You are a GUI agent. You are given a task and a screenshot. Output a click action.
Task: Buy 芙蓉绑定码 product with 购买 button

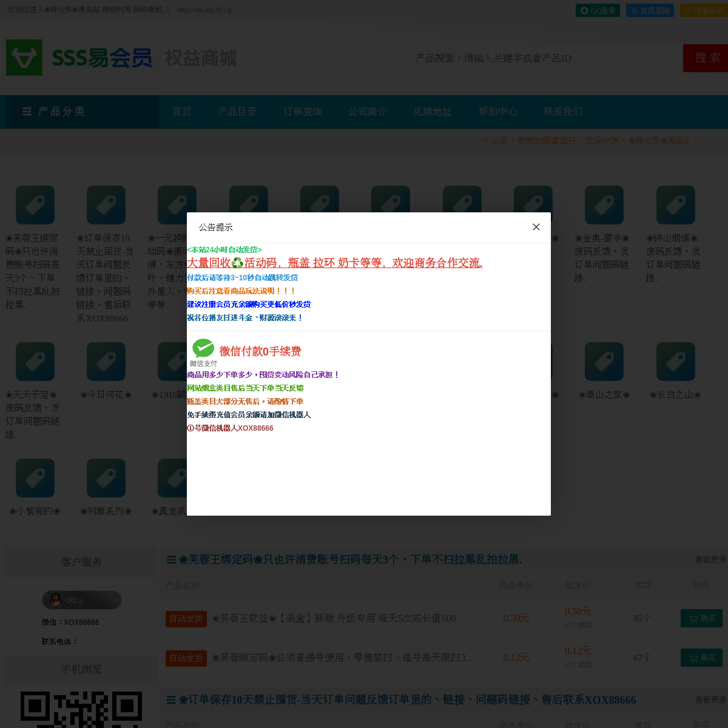[701, 658]
